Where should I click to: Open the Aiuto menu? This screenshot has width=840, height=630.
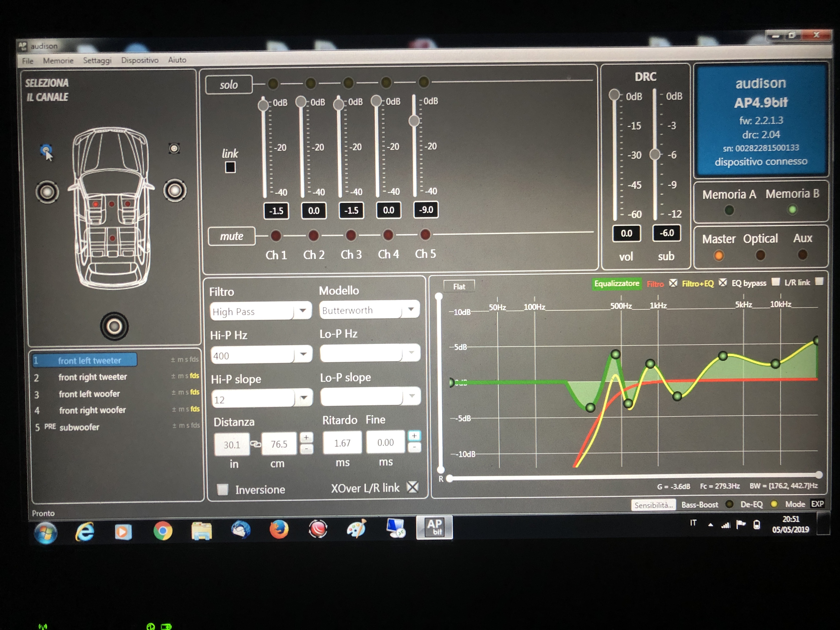click(177, 60)
